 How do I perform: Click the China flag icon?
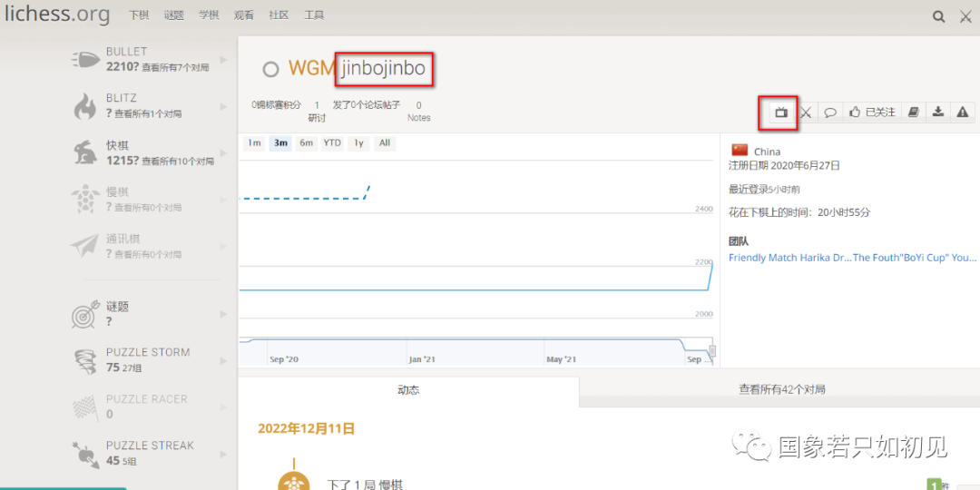point(740,150)
